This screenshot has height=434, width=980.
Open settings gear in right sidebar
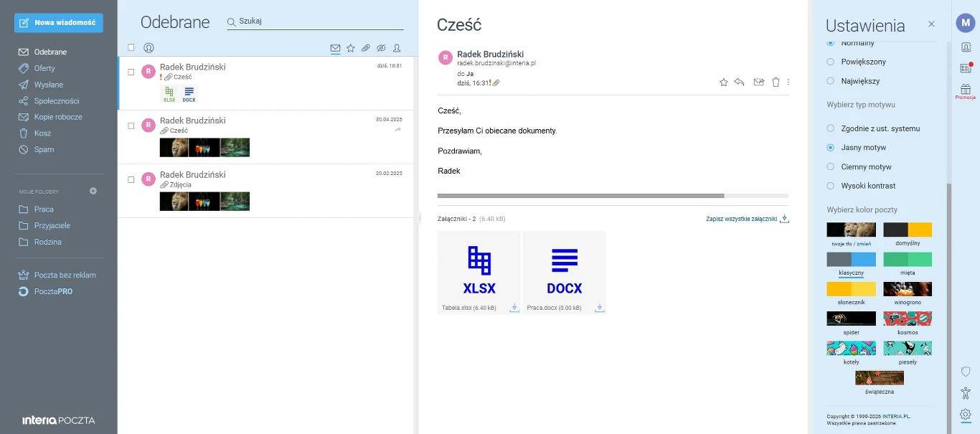966,414
